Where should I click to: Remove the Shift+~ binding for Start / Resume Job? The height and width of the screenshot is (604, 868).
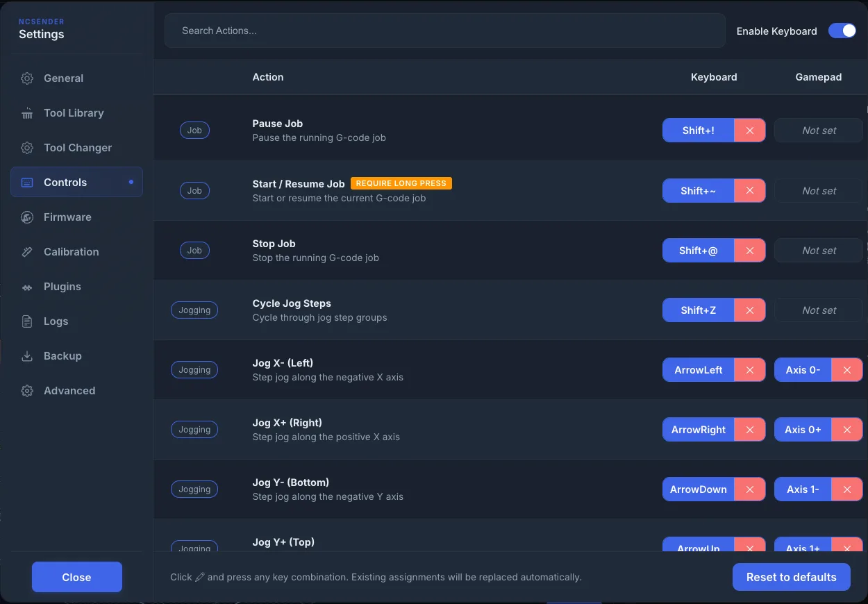(749, 191)
